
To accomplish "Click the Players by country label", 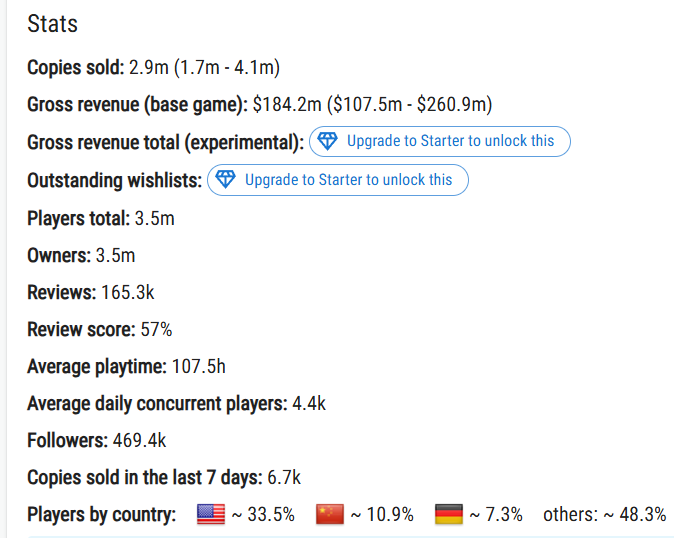I will coord(101,514).
